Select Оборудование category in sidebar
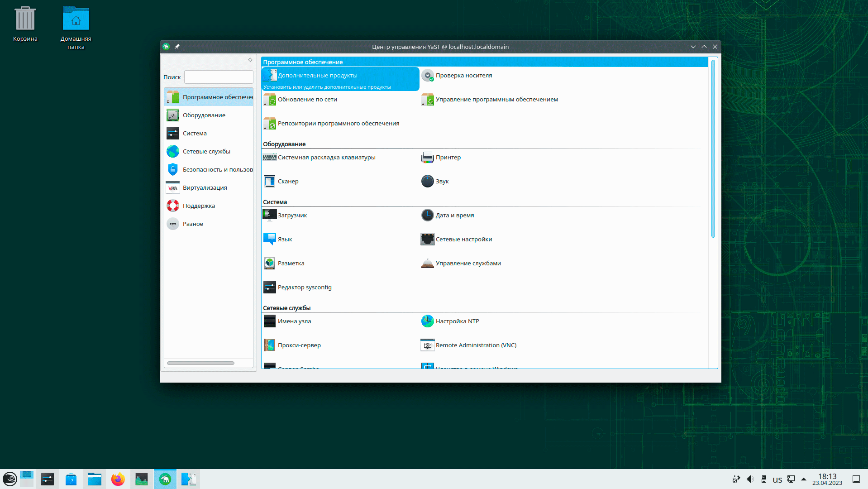The height and width of the screenshot is (489, 868). 204,115
